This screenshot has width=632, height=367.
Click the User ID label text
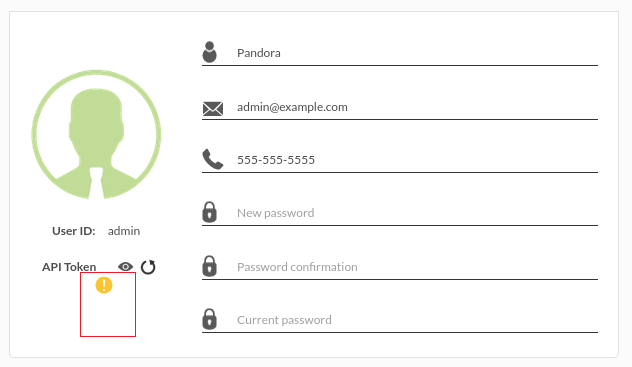point(74,231)
